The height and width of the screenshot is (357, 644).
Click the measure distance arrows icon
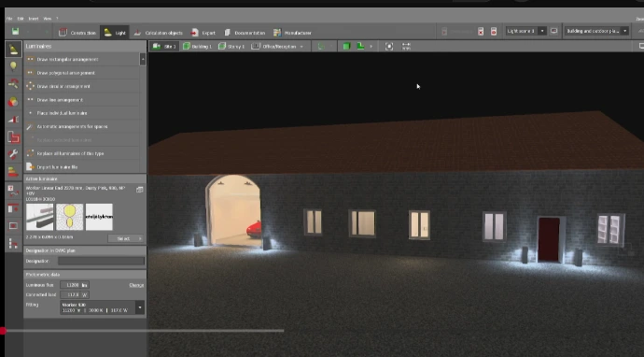pyautogui.click(x=406, y=47)
